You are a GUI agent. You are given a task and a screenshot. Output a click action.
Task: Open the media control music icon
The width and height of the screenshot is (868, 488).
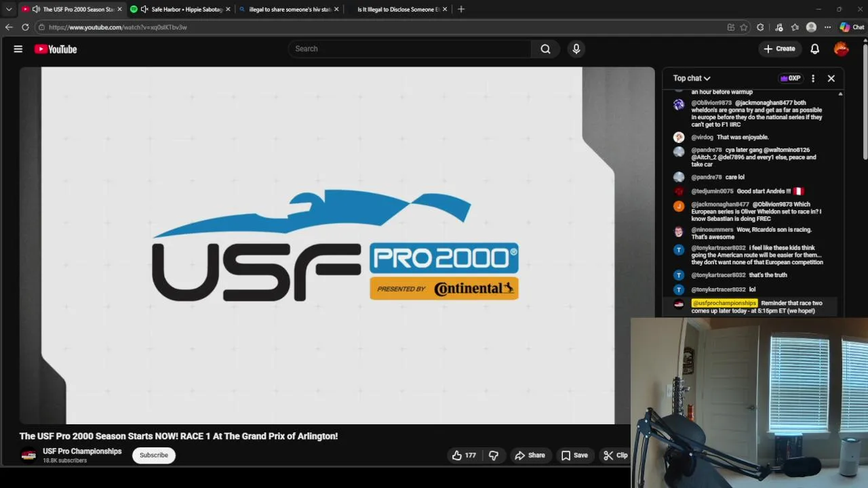pyautogui.click(x=779, y=27)
